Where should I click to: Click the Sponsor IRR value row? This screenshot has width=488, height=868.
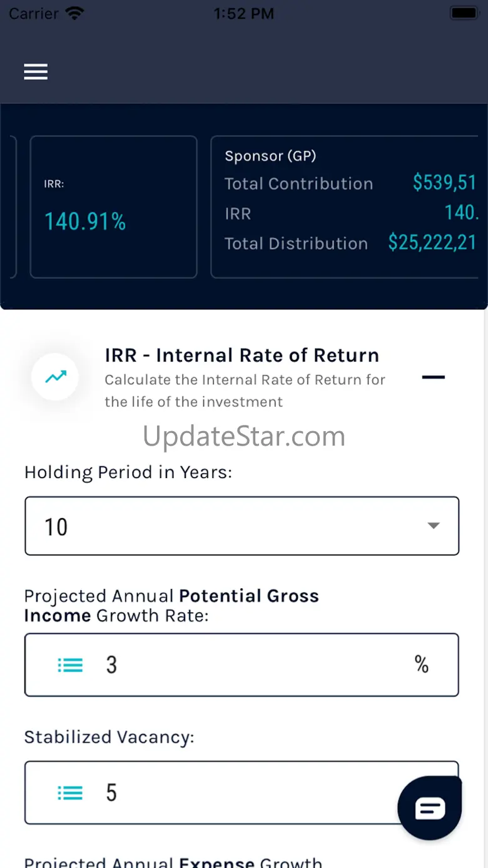(350, 213)
